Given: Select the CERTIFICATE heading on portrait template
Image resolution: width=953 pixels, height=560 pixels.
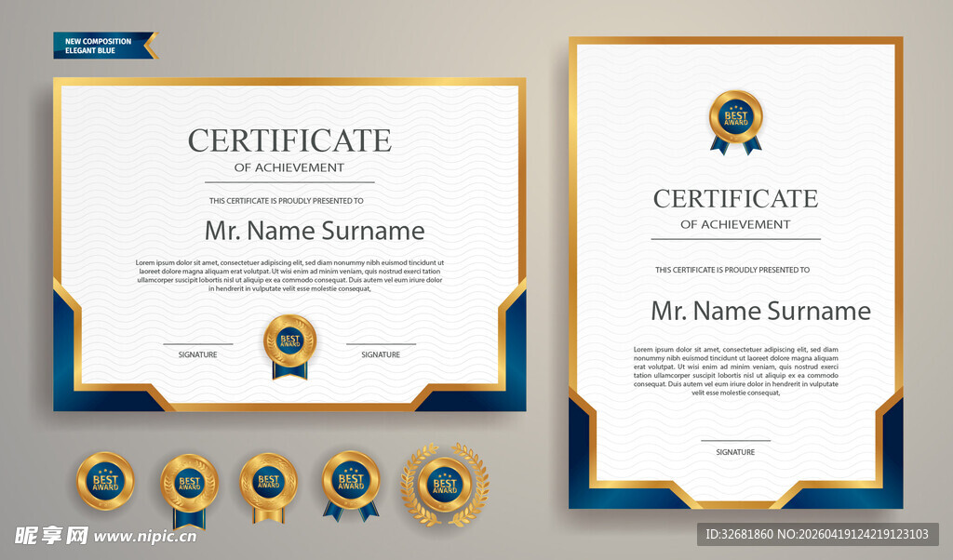Looking at the screenshot, I should pyautogui.click(x=735, y=198).
